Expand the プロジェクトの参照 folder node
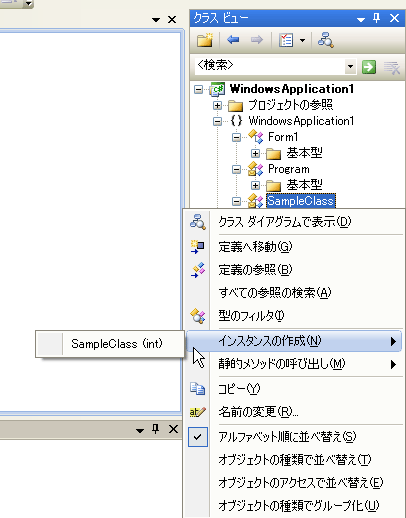The width and height of the screenshot is (406, 518). coord(217,106)
